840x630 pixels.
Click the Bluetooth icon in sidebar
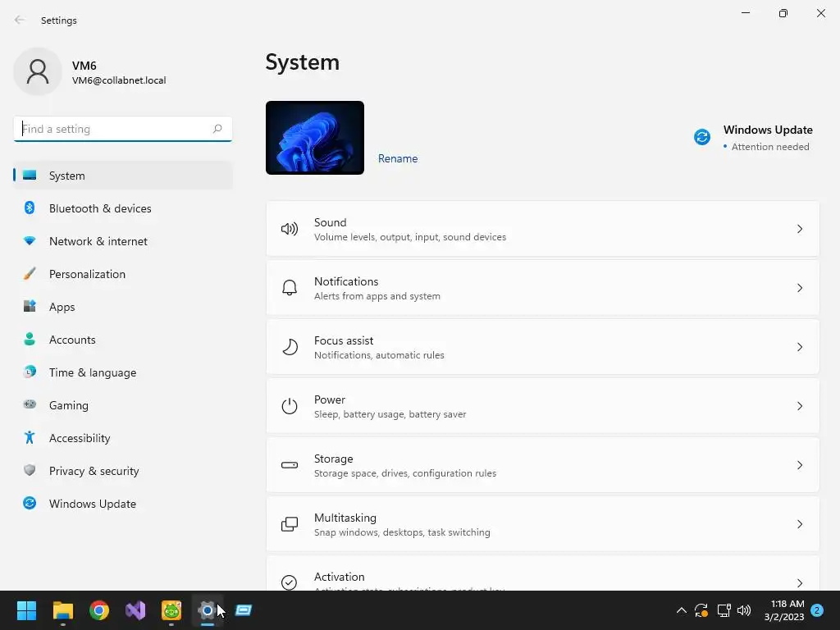[30, 208]
